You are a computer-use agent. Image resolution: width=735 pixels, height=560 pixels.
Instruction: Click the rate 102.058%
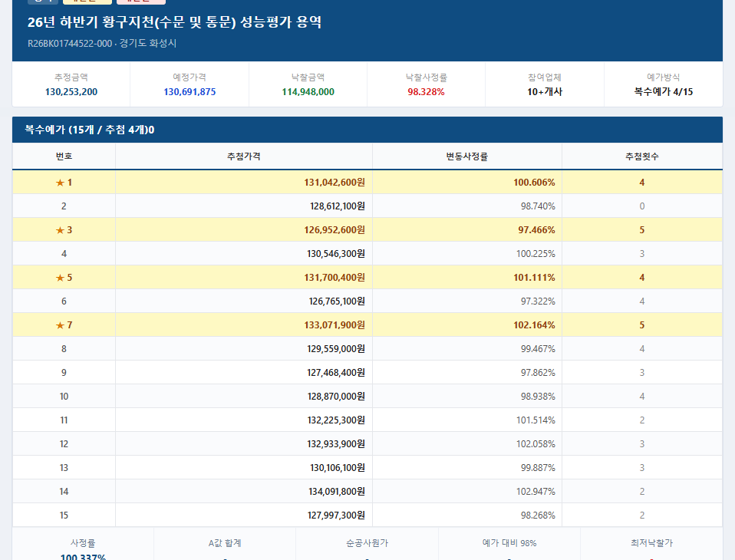536,444
